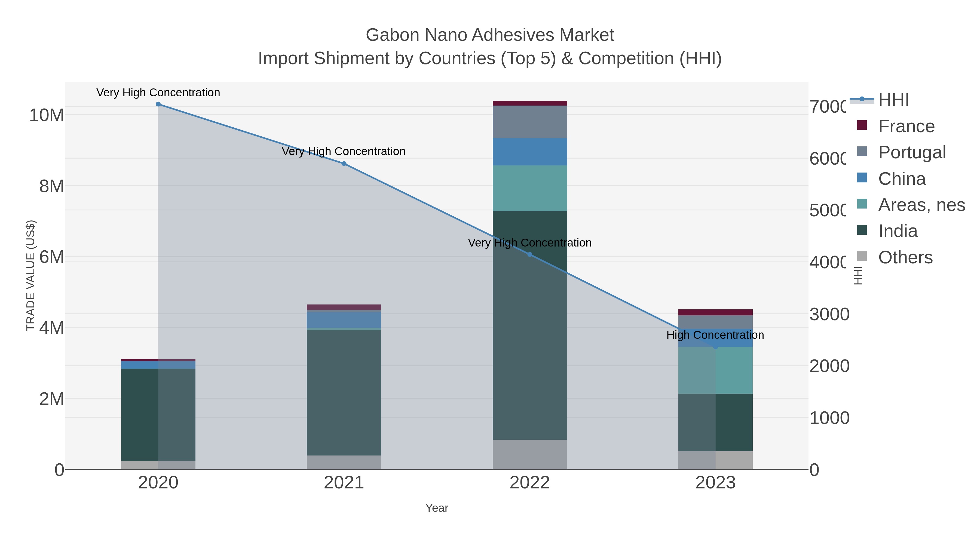Image resolution: width=980 pixels, height=551 pixels.
Task: Click the Portugal segment of 2022 bar
Action: (529, 122)
